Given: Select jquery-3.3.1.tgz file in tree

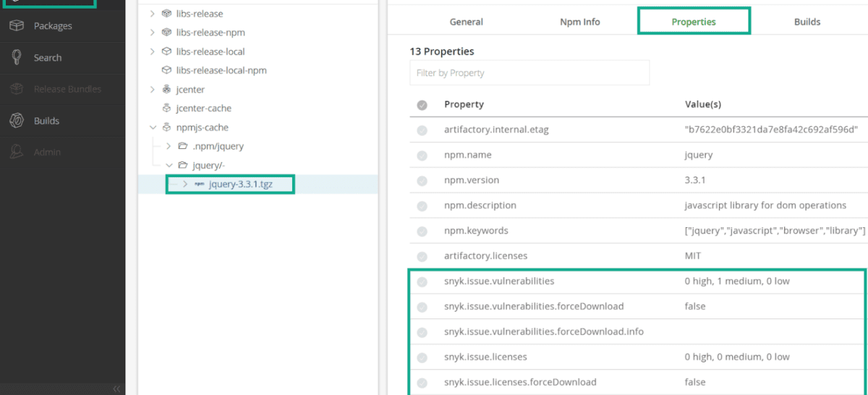Looking at the screenshot, I should pyautogui.click(x=241, y=184).
